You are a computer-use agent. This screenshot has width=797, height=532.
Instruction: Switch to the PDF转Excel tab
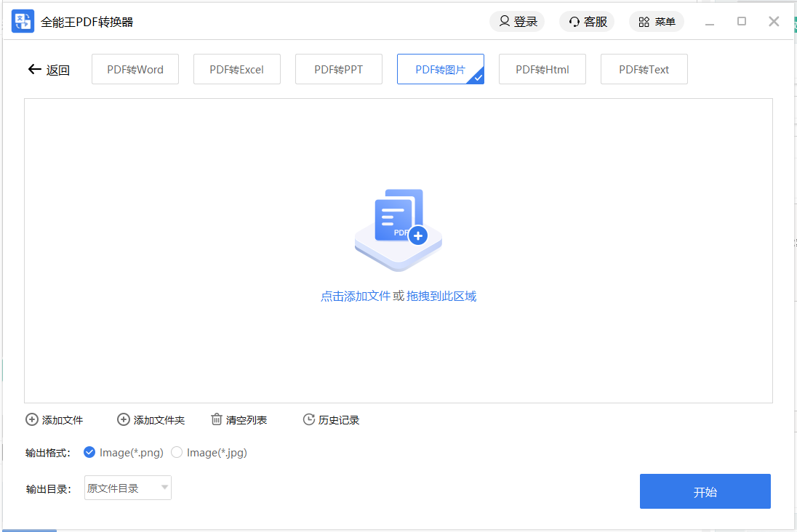point(236,68)
